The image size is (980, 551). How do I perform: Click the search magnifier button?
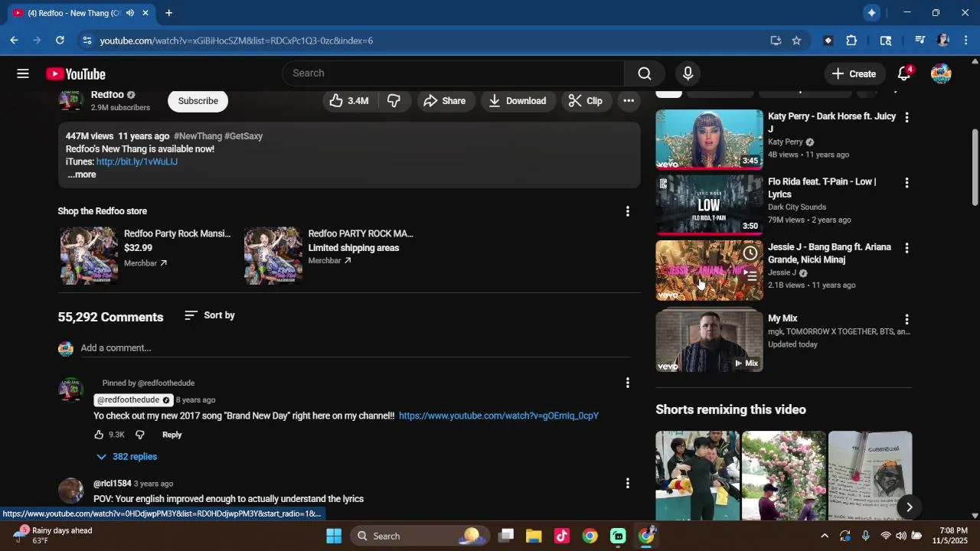(x=645, y=73)
